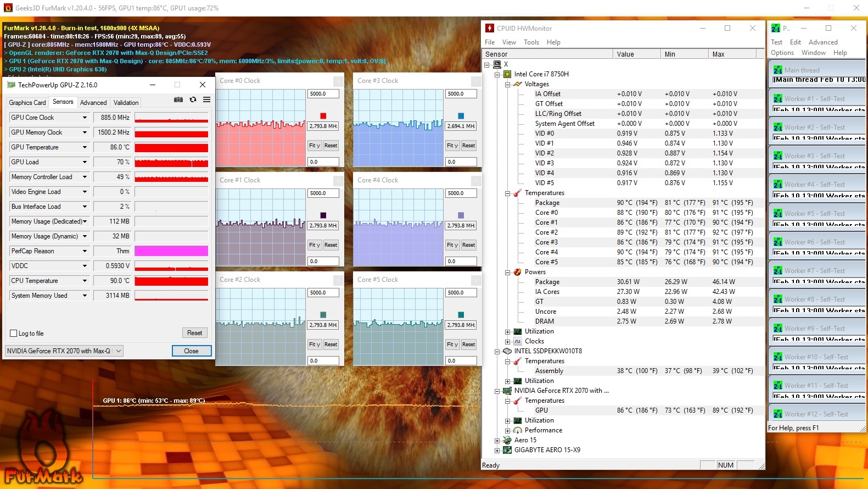Click the 5000.0 max field in Core #2 Clock
868x489 pixels.
pos(323,293)
